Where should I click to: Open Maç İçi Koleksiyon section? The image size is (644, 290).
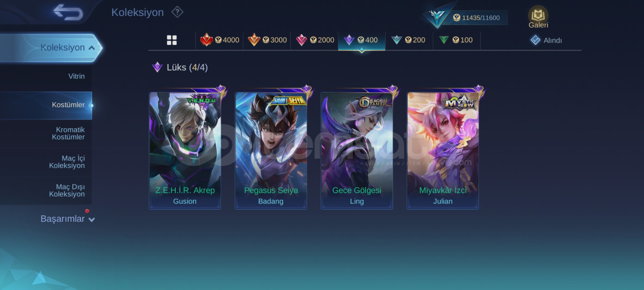point(46,162)
